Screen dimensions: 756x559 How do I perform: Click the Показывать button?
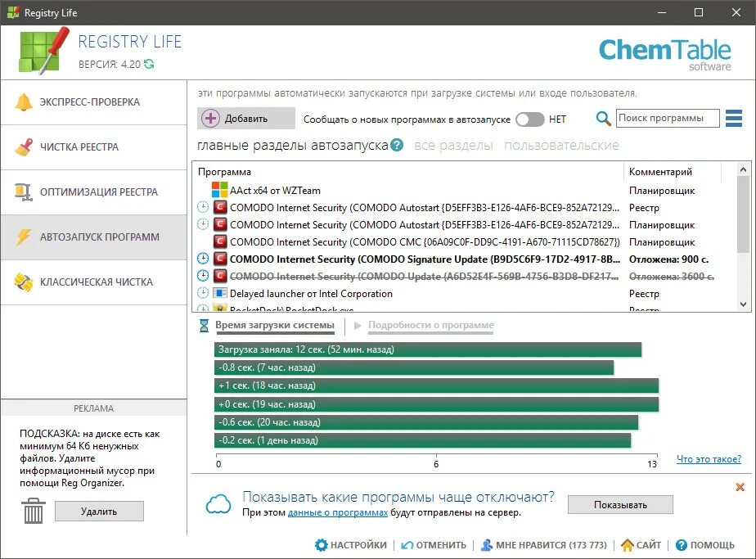(x=620, y=504)
